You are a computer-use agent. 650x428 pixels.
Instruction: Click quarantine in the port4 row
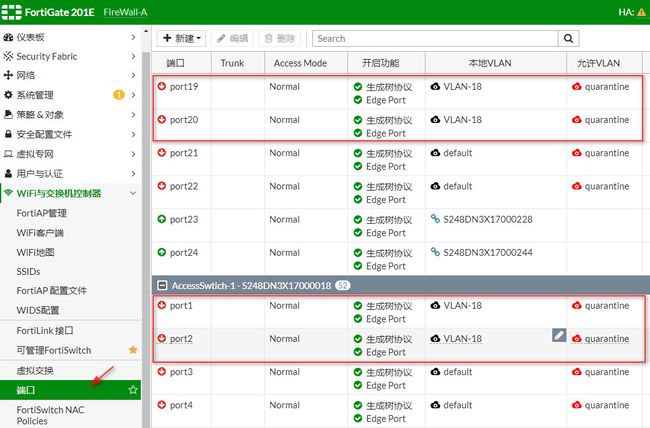pos(607,405)
